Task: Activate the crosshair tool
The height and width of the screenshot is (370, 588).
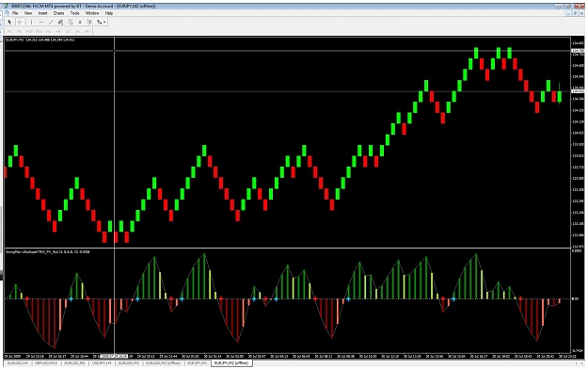Action: click(20, 23)
